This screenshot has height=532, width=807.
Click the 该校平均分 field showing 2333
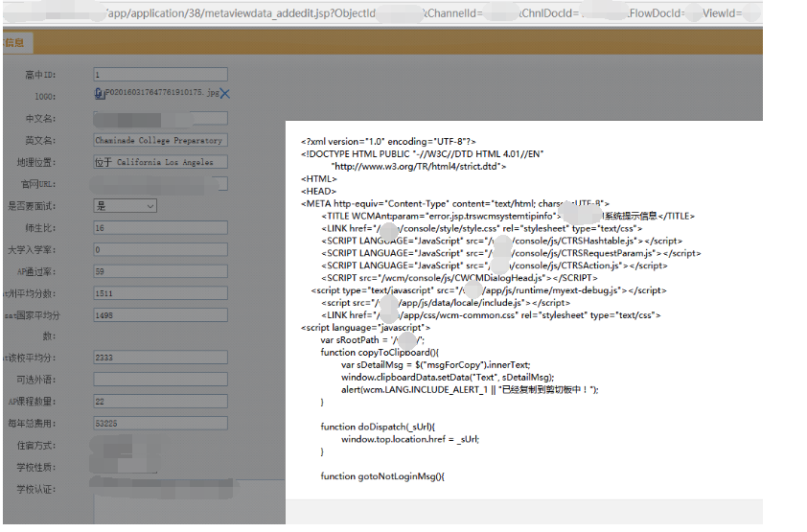coord(161,358)
